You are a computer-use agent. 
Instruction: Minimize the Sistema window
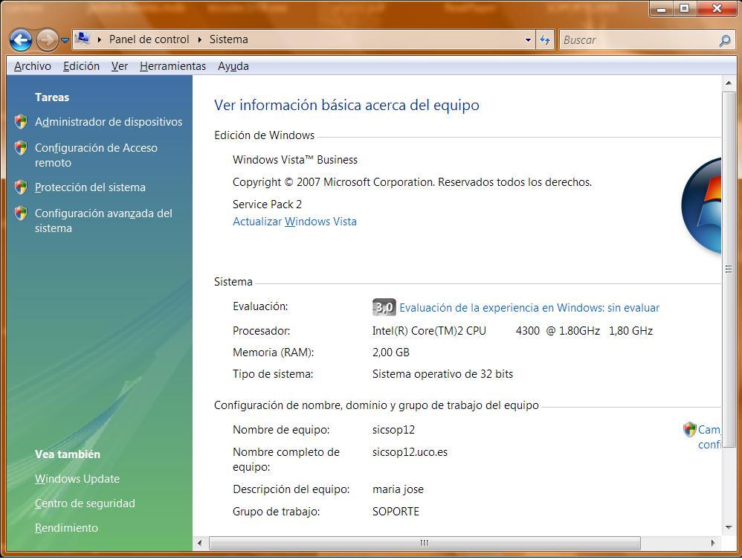(662, 8)
